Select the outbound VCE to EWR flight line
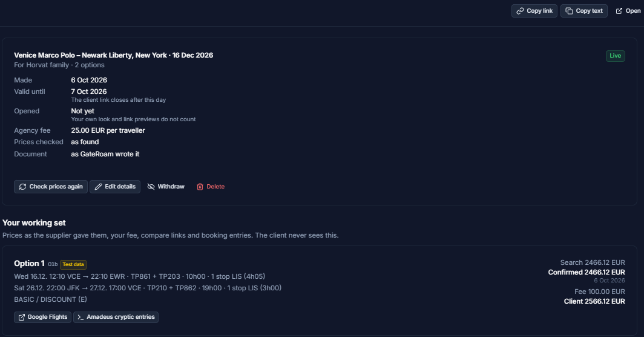This screenshot has height=337, width=644. (x=140, y=276)
